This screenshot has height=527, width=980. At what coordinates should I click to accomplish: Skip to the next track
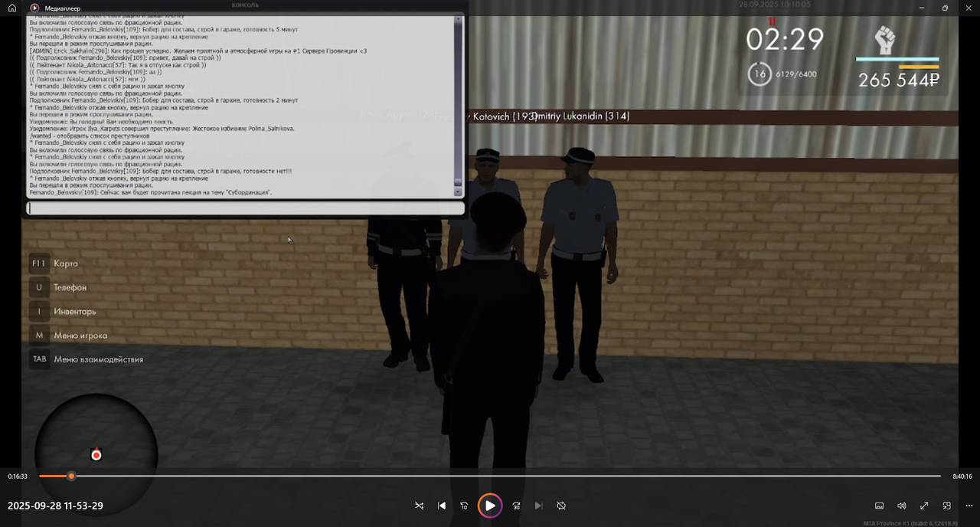tap(538, 506)
